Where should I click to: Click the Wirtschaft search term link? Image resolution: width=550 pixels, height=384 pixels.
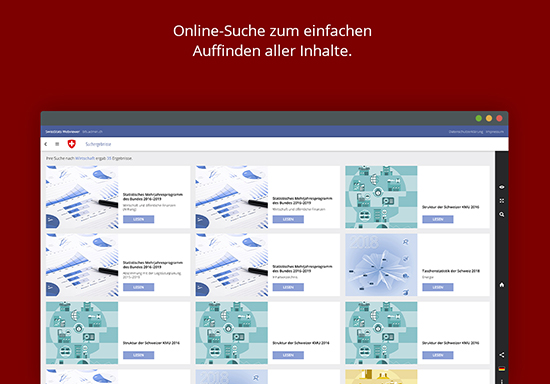[85, 159]
